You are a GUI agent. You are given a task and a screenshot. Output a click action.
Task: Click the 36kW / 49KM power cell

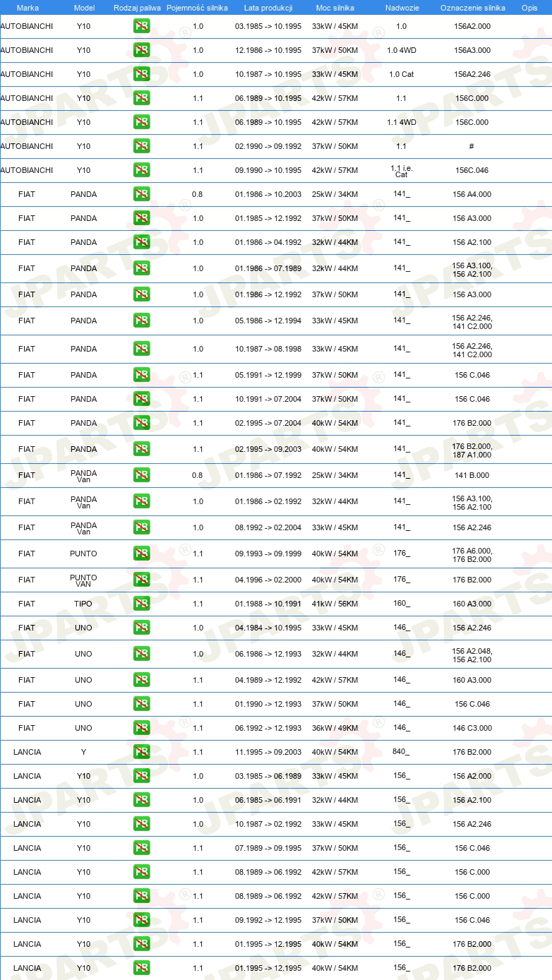tap(335, 728)
